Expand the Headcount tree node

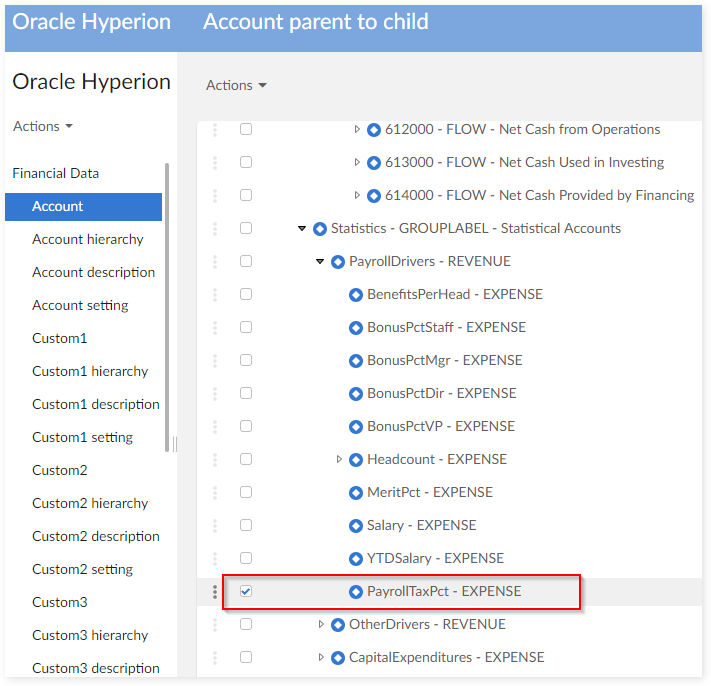[x=339, y=460]
